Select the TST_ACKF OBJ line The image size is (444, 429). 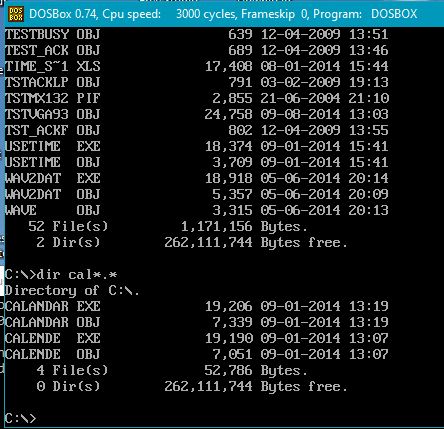pos(196,130)
